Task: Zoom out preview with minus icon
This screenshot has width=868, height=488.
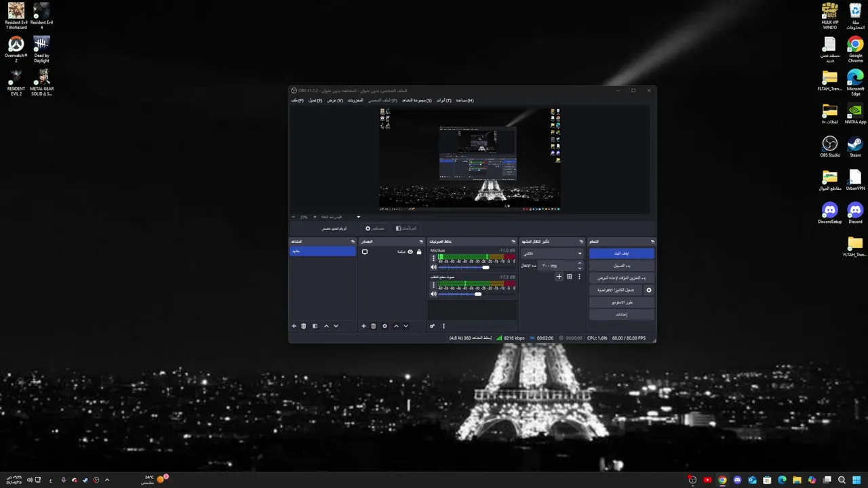Action: tap(293, 217)
